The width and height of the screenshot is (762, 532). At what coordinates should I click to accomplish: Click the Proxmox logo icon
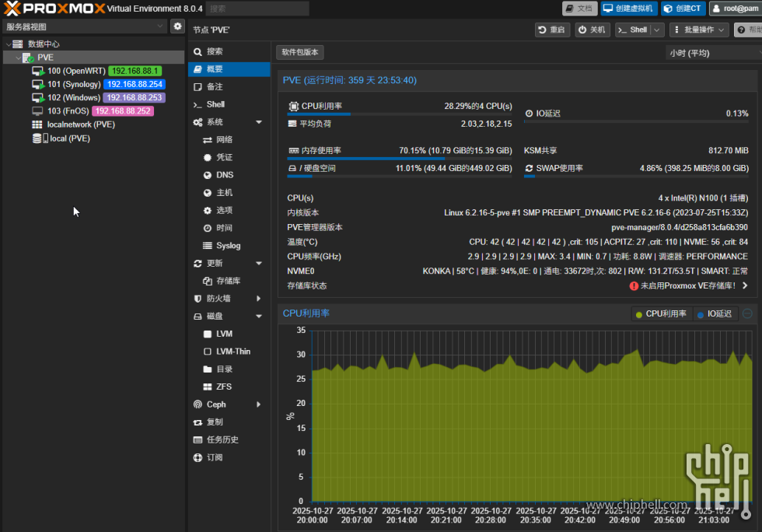(13, 9)
